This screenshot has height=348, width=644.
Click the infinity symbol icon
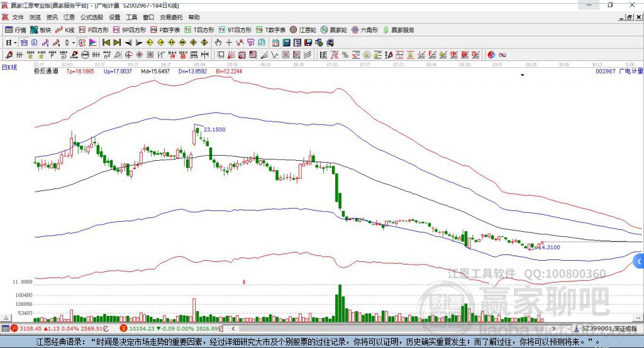[502, 55]
